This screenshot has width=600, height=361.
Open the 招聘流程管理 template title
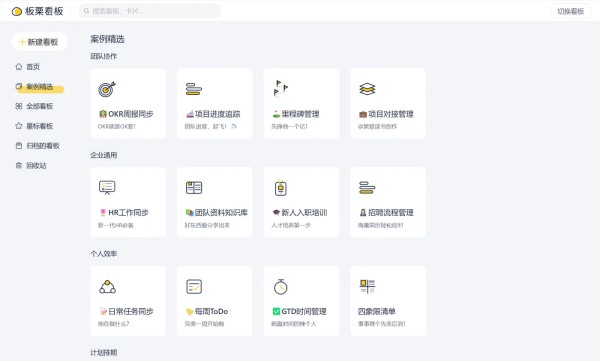point(386,213)
